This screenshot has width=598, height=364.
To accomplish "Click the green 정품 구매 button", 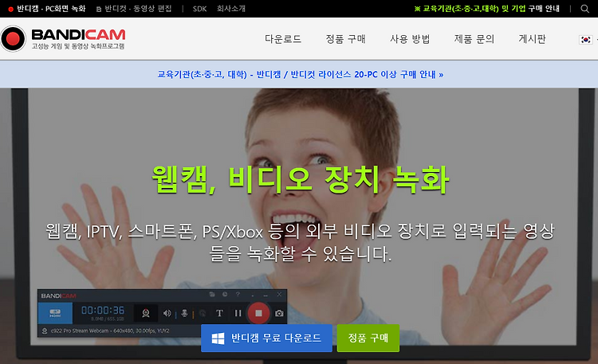I will 368,338.
